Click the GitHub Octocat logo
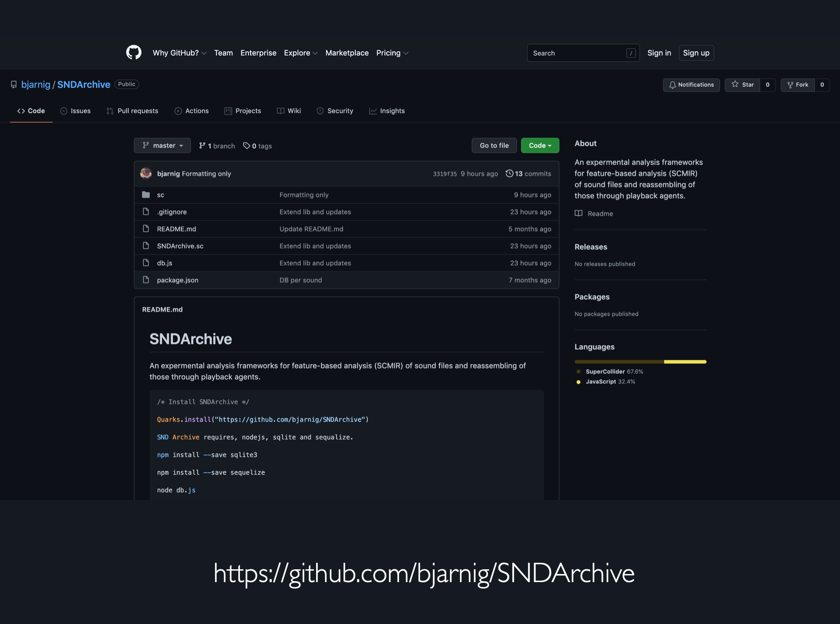 coord(133,53)
